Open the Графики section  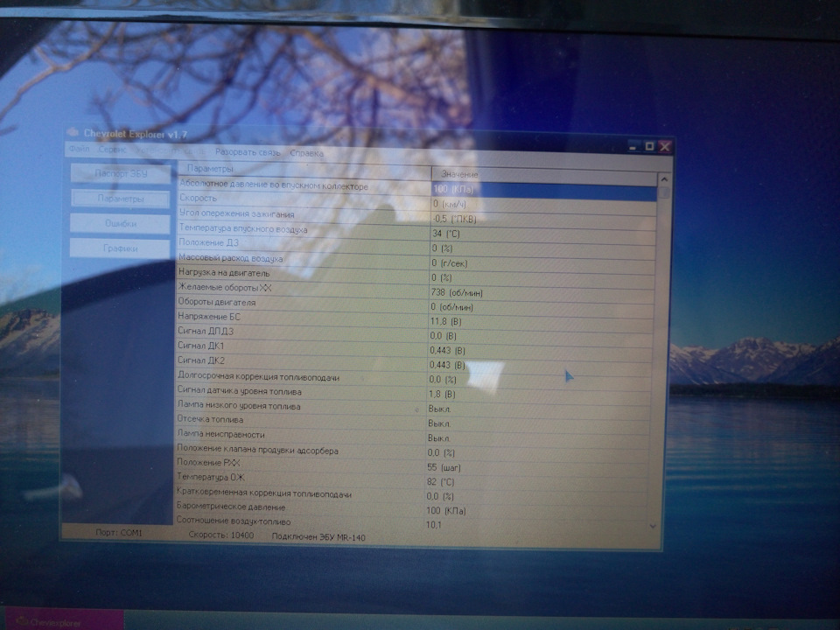click(x=120, y=248)
